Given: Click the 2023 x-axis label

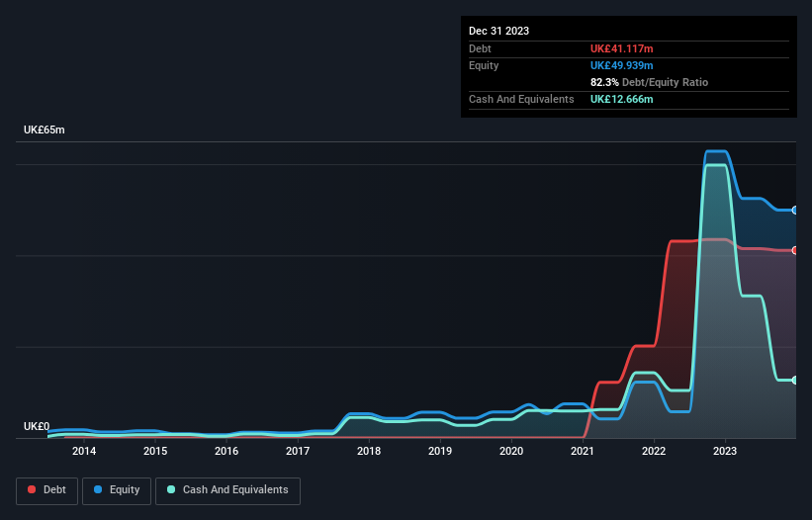Looking at the screenshot, I should [725, 451].
